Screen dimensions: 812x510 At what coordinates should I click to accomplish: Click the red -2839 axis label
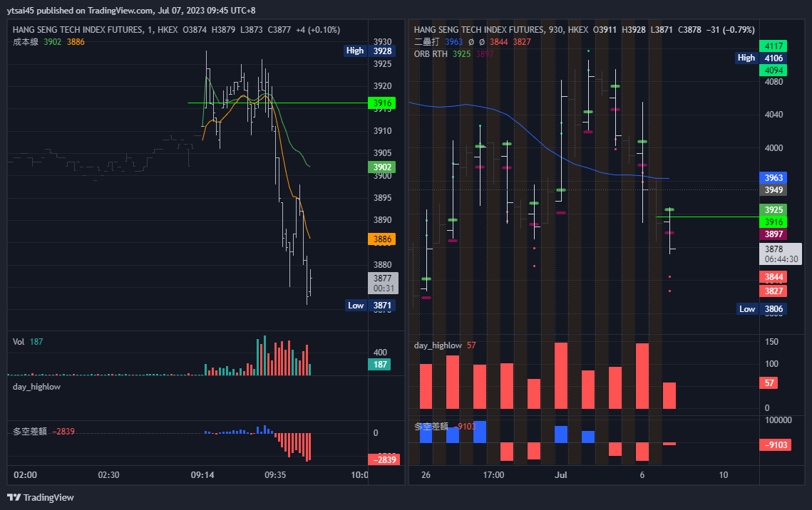[384, 460]
